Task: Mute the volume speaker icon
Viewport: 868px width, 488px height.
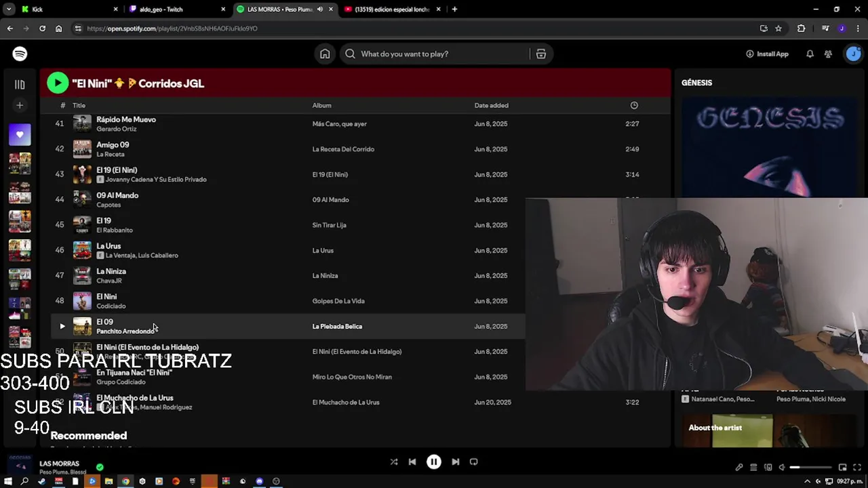Action: pyautogui.click(x=782, y=467)
